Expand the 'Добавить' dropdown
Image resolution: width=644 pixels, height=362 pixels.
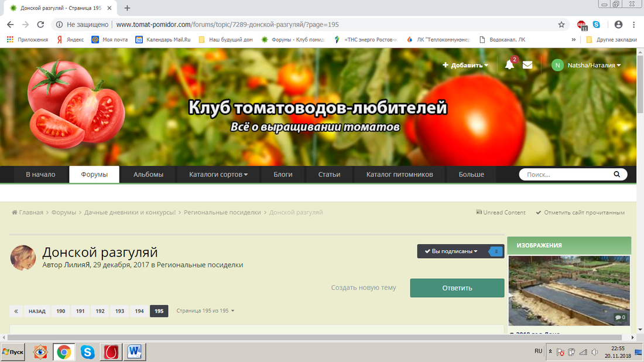pyautogui.click(x=465, y=66)
